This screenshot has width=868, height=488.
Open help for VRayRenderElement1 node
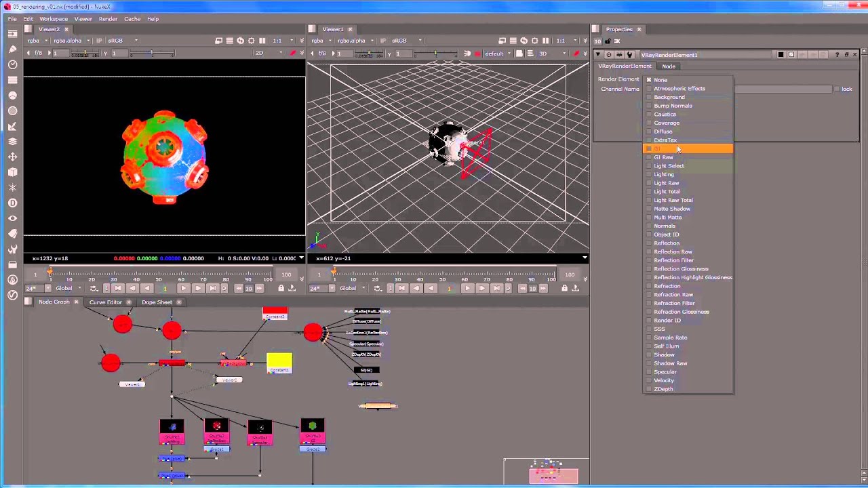(837, 55)
